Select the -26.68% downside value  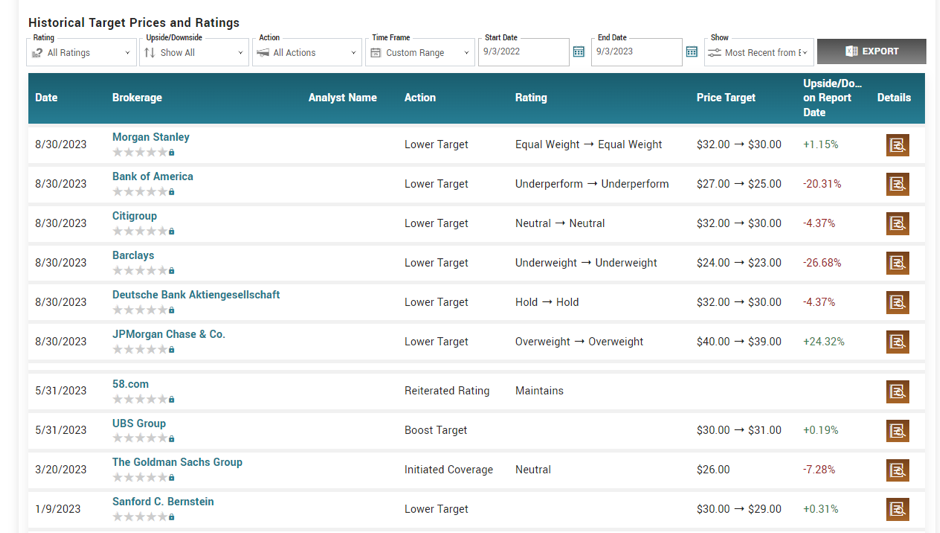coord(822,263)
